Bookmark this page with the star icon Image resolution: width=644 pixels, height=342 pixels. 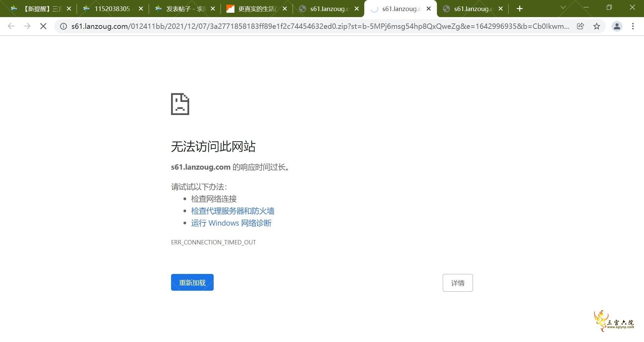(597, 26)
